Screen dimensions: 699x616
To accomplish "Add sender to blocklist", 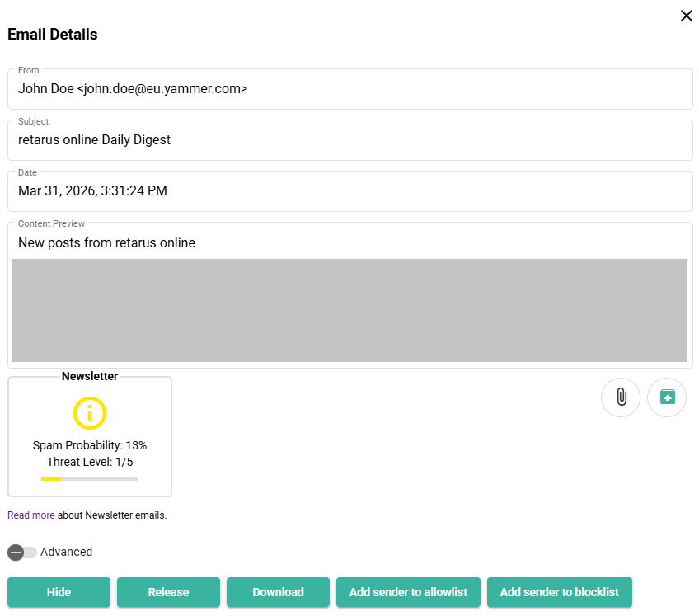I will point(559,592).
